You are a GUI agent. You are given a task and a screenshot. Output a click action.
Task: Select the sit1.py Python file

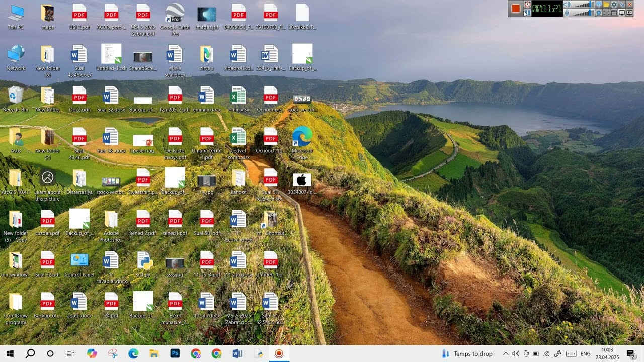143,264
